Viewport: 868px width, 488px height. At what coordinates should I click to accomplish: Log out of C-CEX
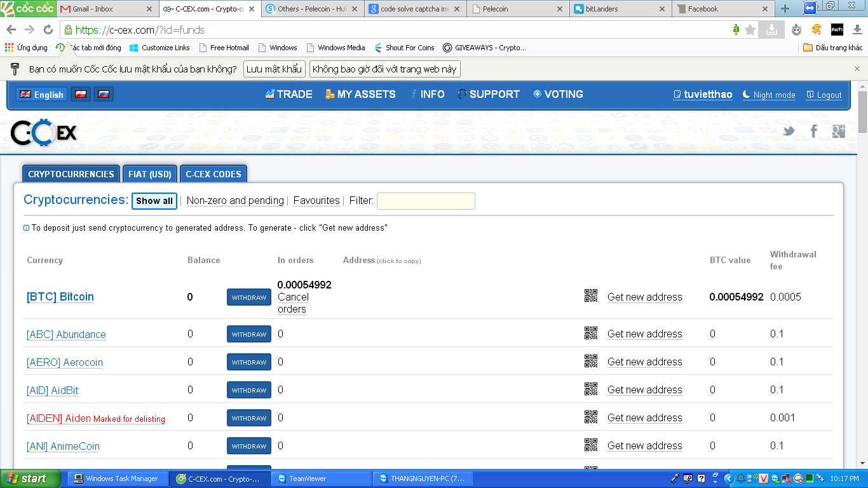click(824, 95)
